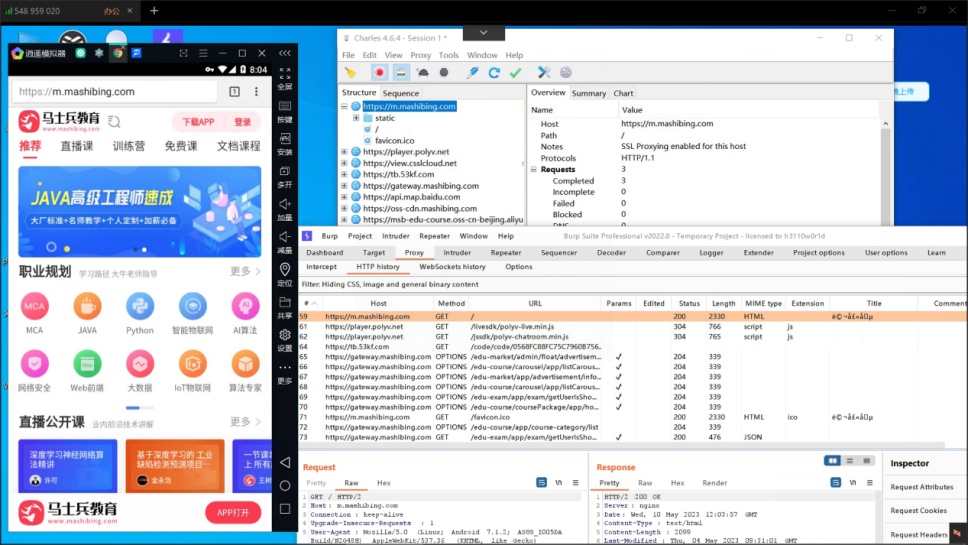Click the Charles compose pen icon
Screen dimensions: 968x545
tap(472, 73)
